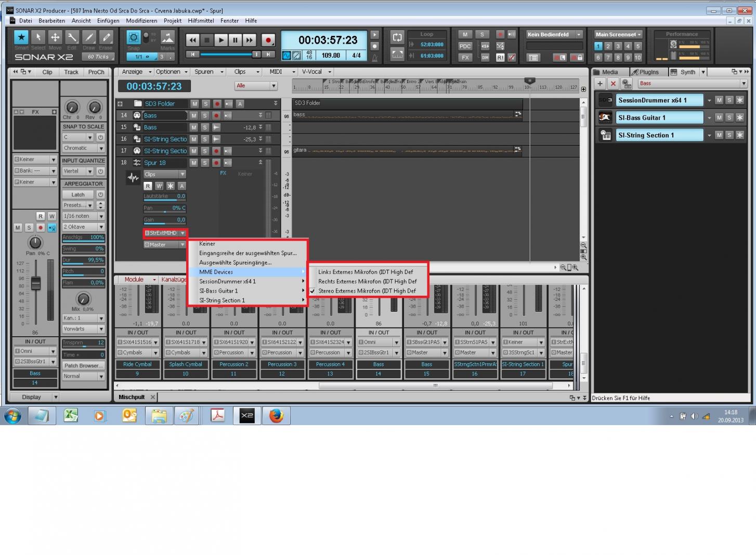Pause the transport
756x555 pixels.
click(x=235, y=40)
